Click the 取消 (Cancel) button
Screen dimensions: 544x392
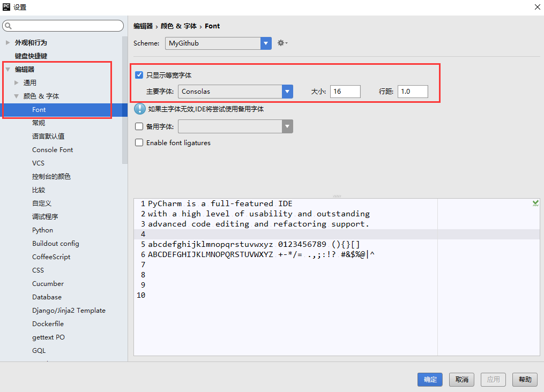pyautogui.click(x=462, y=380)
